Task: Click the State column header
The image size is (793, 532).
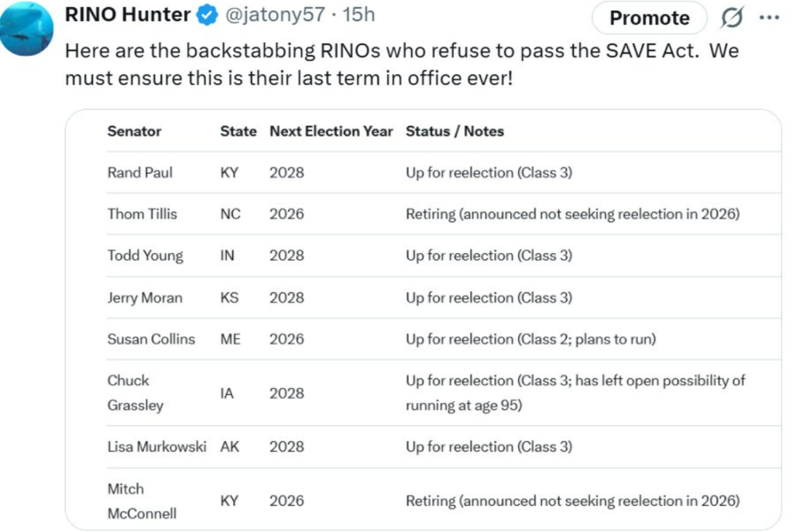Action: pos(238,131)
